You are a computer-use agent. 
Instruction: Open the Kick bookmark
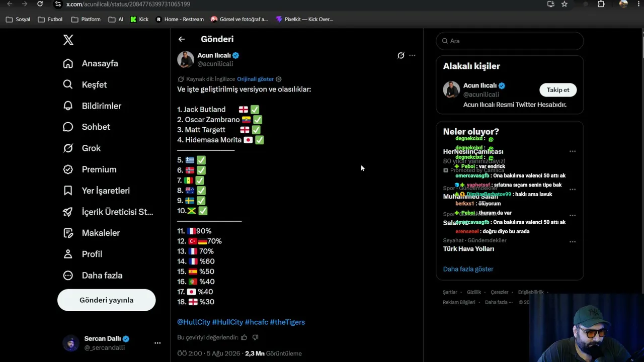point(139,20)
